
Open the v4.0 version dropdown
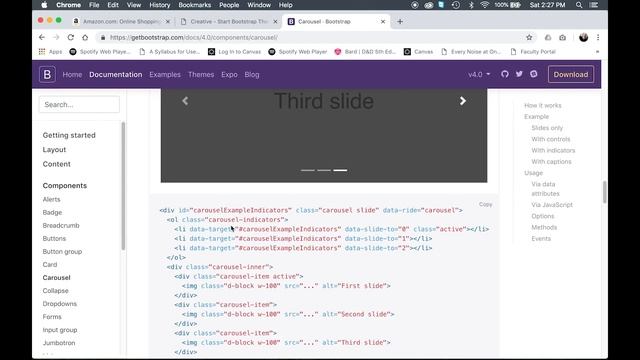(x=479, y=74)
